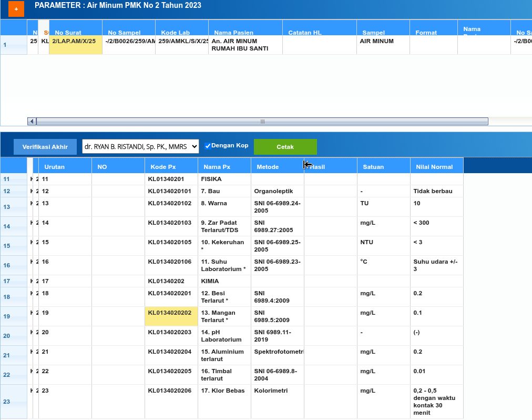Screen dimensions: 532x420
Task: Click the No Surat column header
Action: (75, 32)
